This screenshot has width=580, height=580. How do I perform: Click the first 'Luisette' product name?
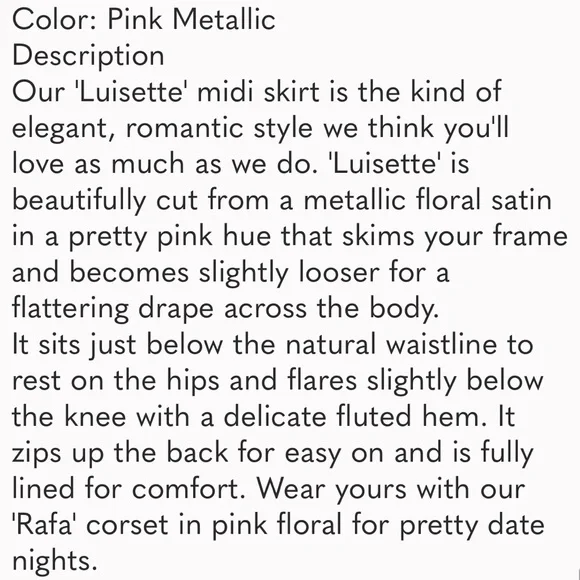click(x=129, y=92)
